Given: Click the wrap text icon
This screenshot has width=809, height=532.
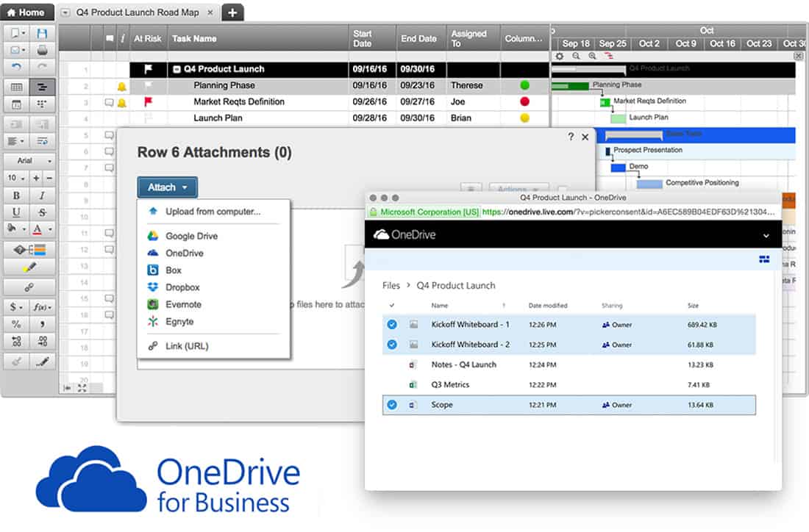Looking at the screenshot, I should click(42, 141).
